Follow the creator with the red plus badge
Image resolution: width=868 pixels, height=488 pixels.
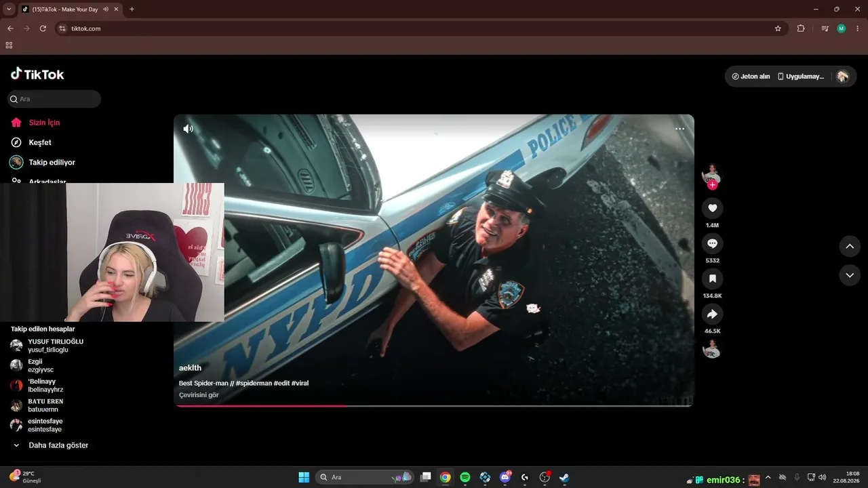[x=712, y=185]
